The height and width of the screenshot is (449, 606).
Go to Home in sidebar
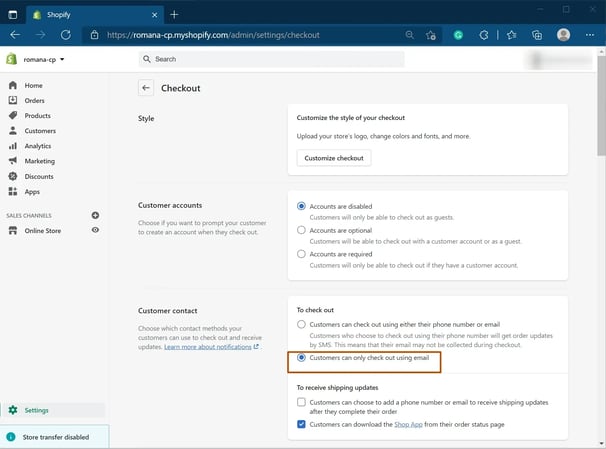(x=34, y=85)
